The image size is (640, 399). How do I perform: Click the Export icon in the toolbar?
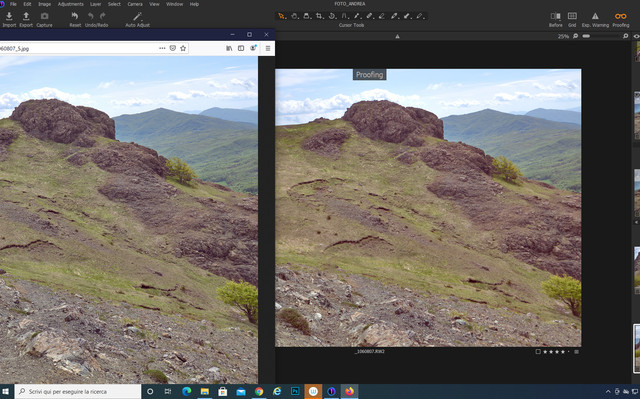tap(26, 16)
